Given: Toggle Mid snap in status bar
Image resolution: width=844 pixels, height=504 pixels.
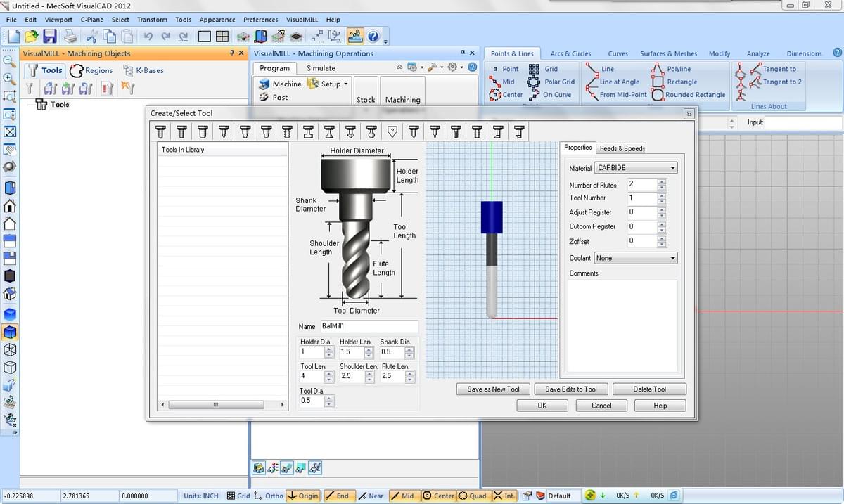Looking at the screenshot, I should click(x=403, y=496).
